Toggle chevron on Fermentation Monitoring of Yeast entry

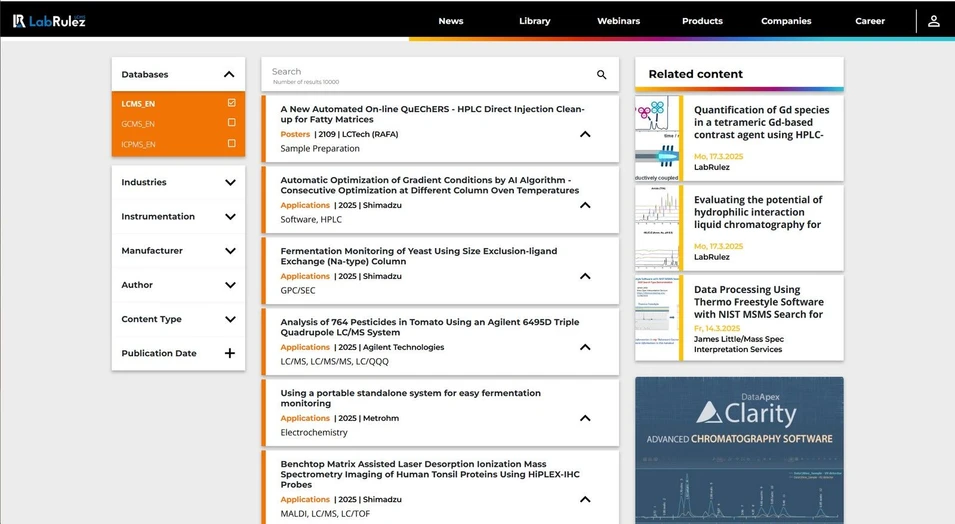[585, 276]
